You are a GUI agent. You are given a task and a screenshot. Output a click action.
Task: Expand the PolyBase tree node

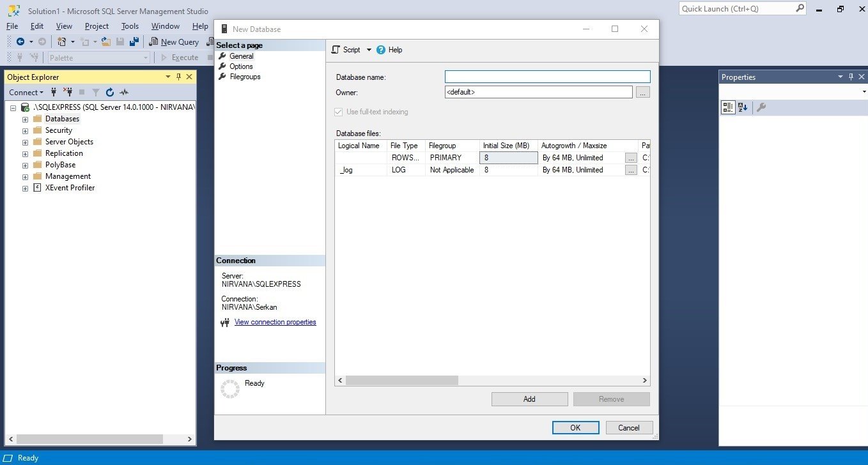[25, 165]
